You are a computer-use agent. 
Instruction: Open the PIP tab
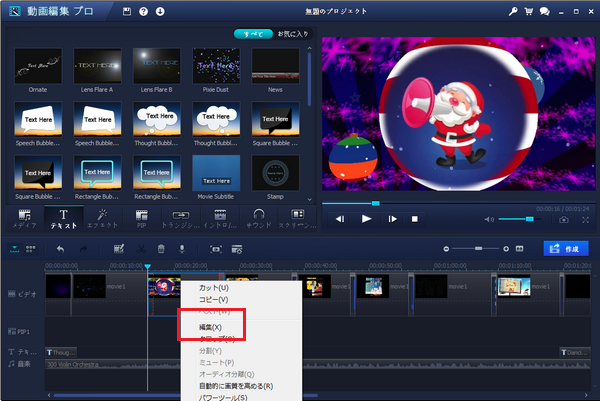click(142, 219)
